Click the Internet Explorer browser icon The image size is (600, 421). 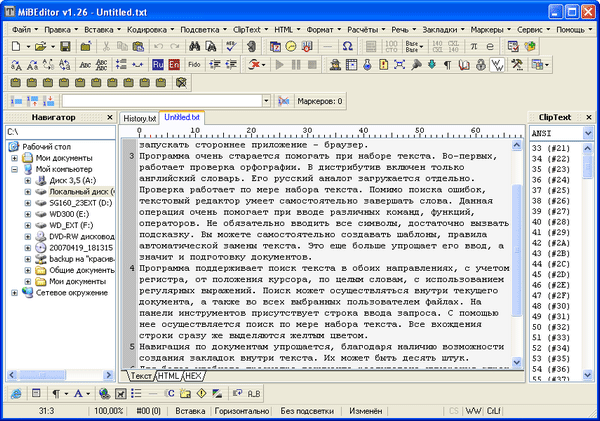[x=16, y=393]
